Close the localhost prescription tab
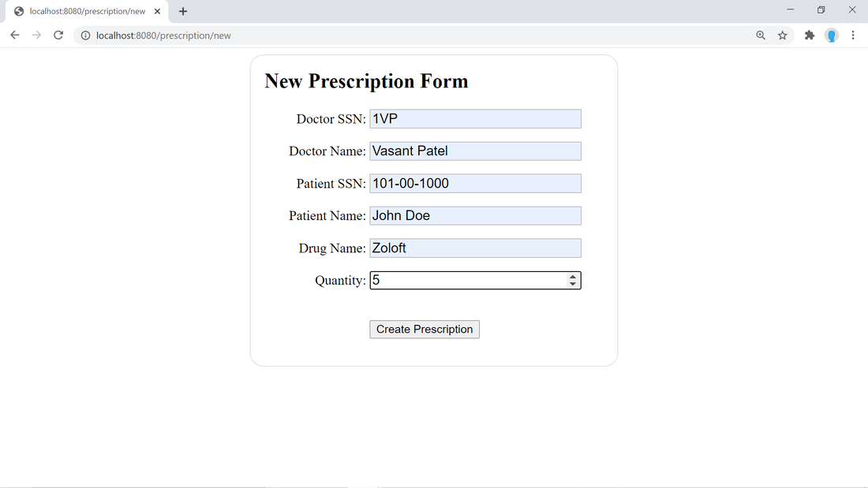The height and width of the screenshot is (488, 868). click(158, 12)
